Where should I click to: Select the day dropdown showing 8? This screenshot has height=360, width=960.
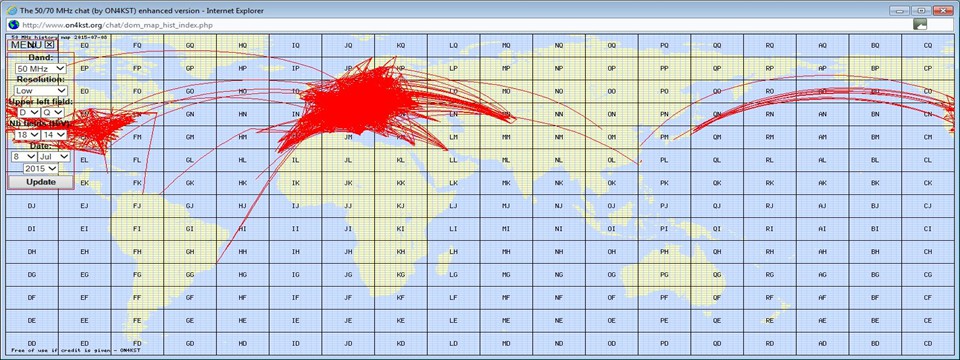click(24, 157)
